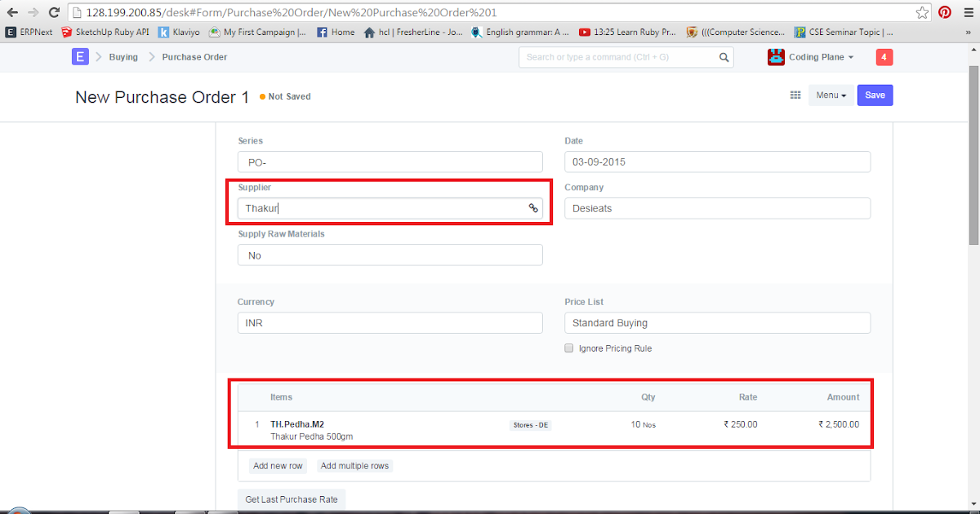Open the Menu dropdown
Image resolution: width=980 pixels, height=514 pixels.
point(830,95)
